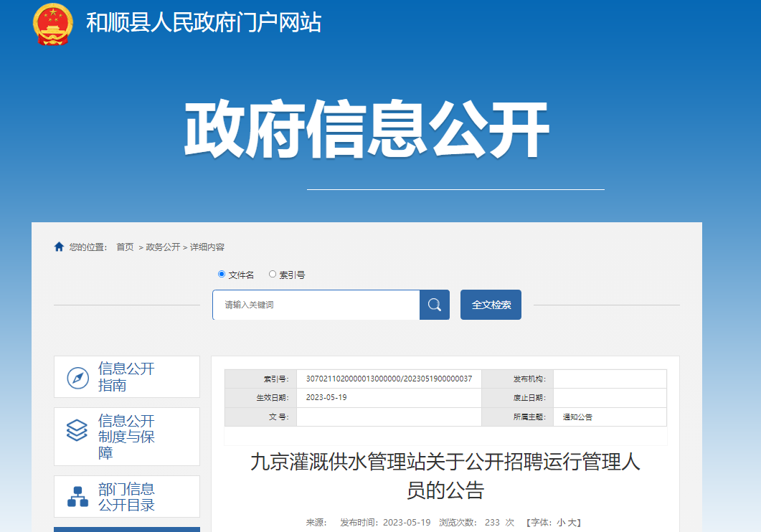Set font size to 大
Image resolution: width=761 pixels, height=532 pixels.
click(572, 523)
